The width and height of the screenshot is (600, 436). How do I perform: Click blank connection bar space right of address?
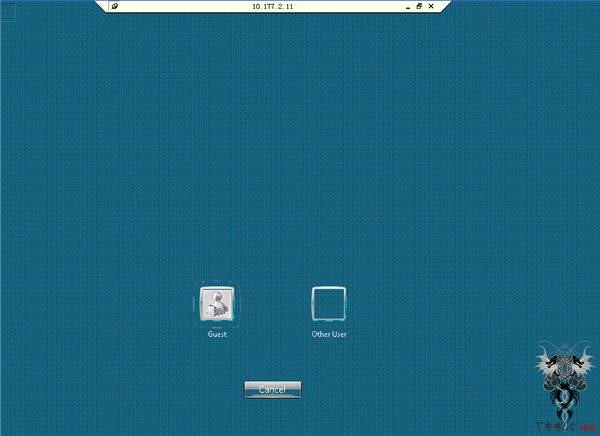[360, 6]
